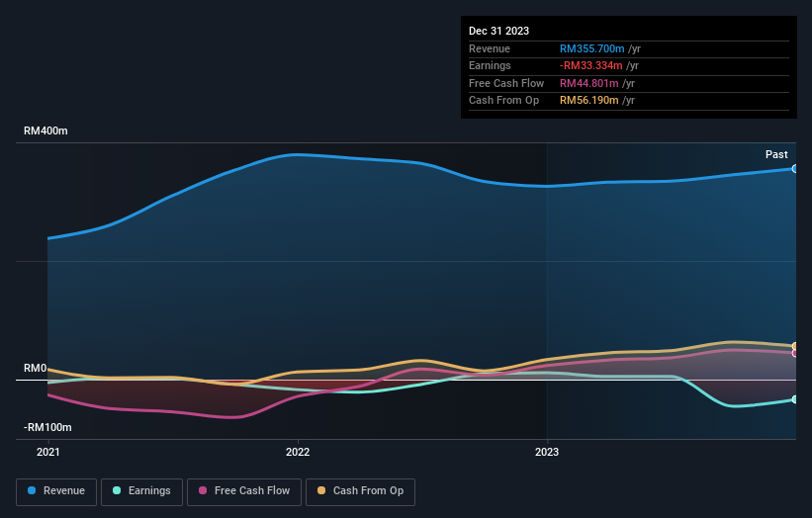
Task: Click the Free Cash Flow pink endpoint marker
Action: click(794, 353)
